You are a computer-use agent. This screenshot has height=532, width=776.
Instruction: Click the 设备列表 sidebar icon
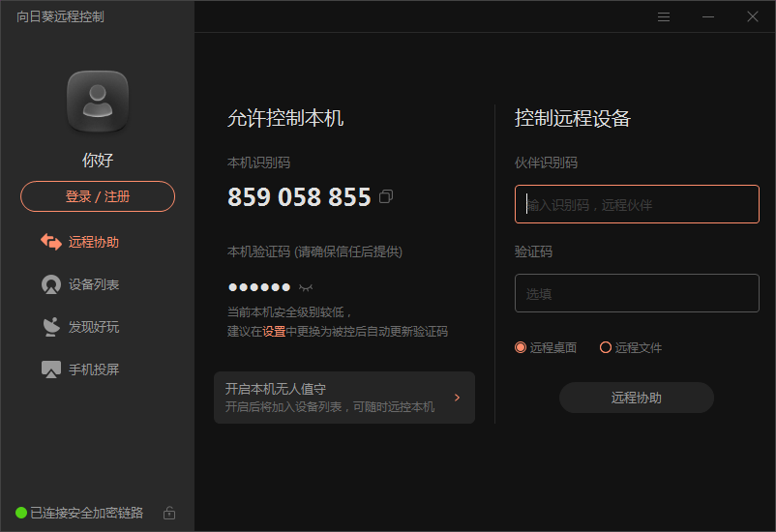click(x=51, y=284)
